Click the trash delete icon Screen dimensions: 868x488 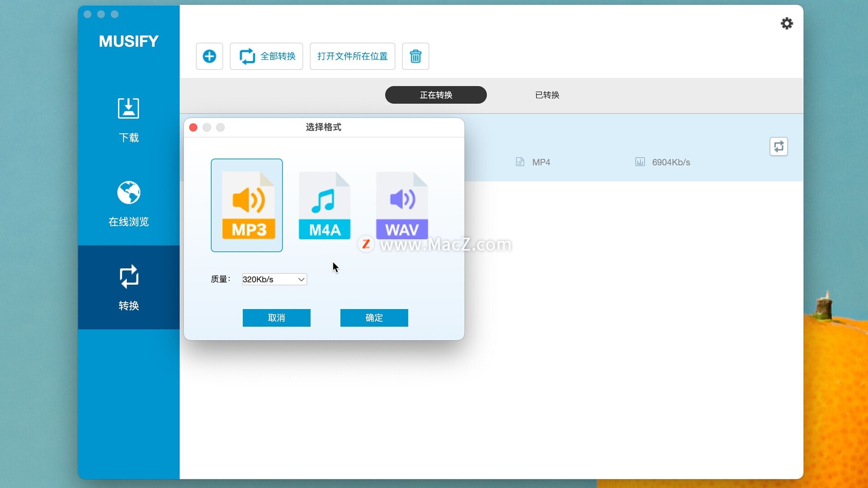click(415, 56)
